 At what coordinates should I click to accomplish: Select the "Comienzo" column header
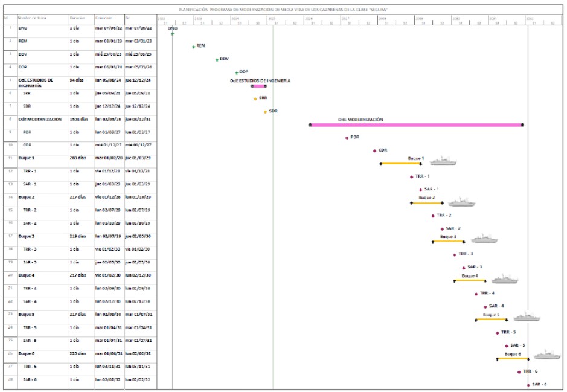point(104,18)
